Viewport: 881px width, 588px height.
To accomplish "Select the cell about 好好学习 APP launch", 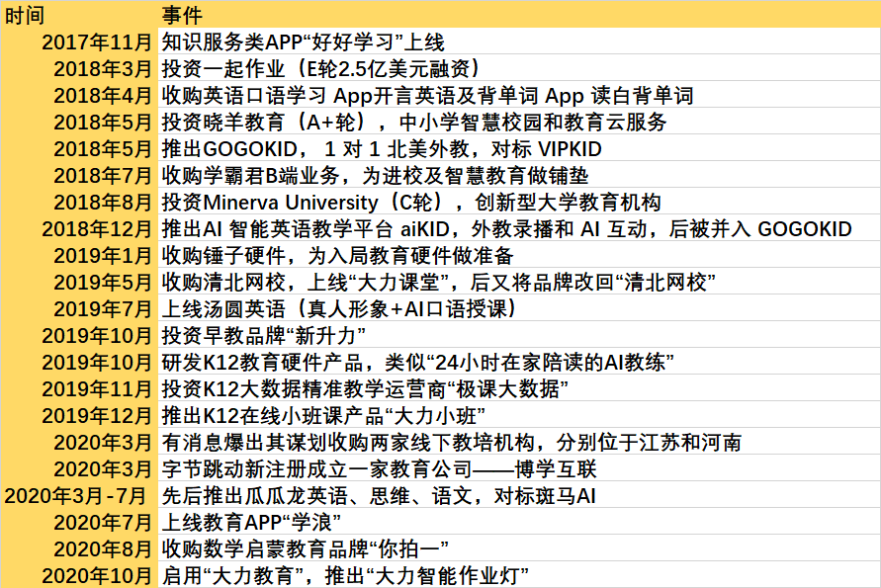I will click(519, 42).
